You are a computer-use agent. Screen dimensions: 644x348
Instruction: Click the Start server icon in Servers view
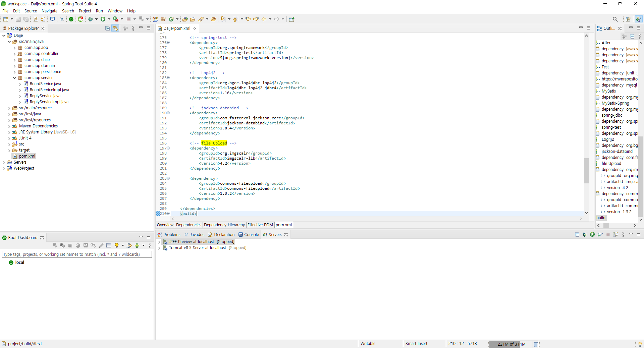[x=592, y=235]
